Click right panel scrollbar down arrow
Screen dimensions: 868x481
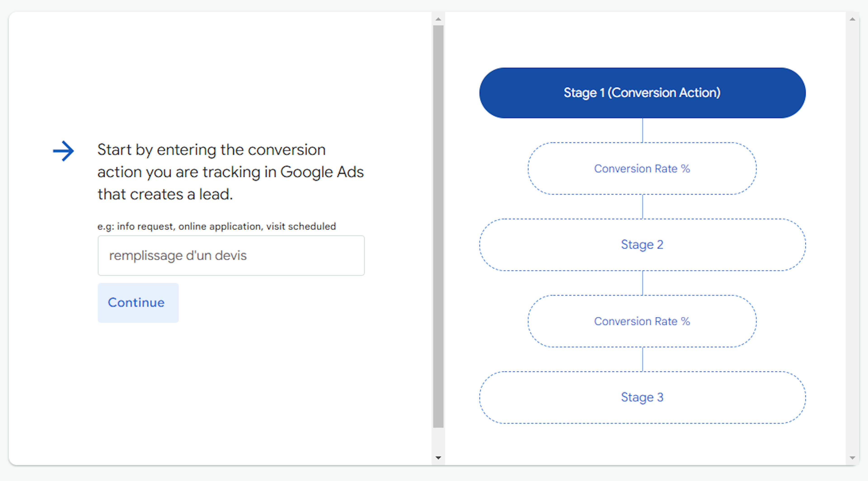pyautogui.click(x=852, y=457)
